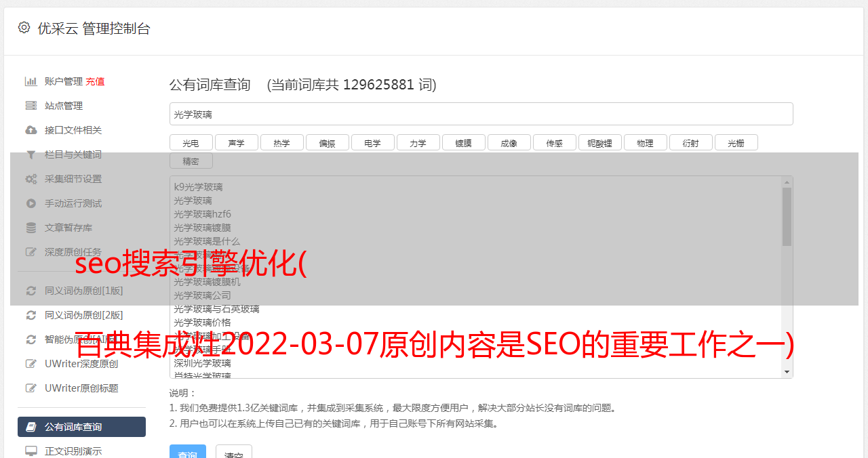The image size is (868, 458).
Task: Click the 智能伪原创 refresh icon
Action: click(x=31, y=339)
